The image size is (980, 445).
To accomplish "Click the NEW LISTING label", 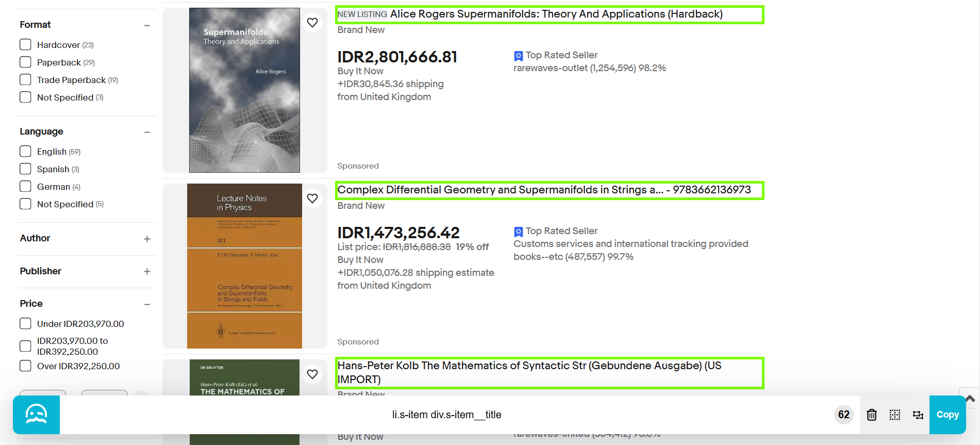I will pos(362,14).
